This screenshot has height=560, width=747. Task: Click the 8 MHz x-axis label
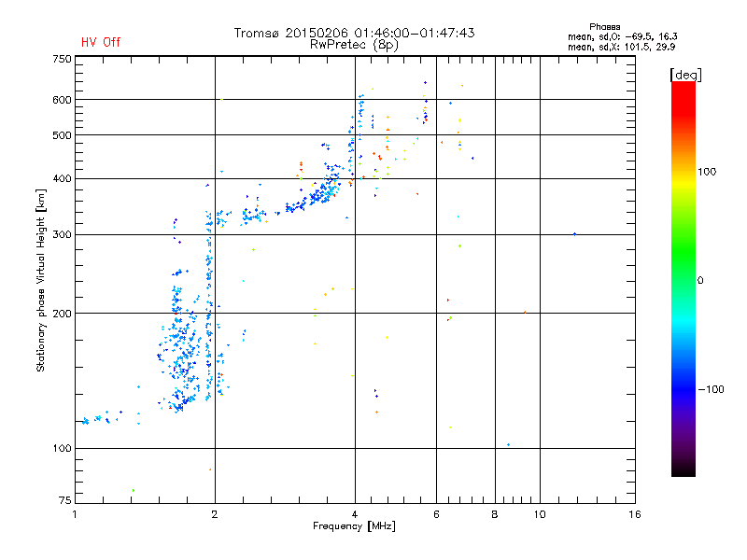click(495, 514)
